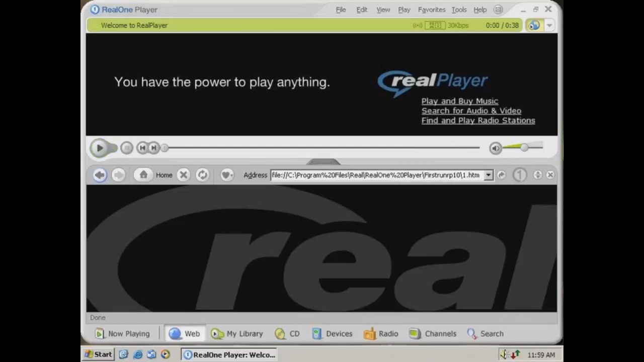Close the browser pane
Screen dimensions: 644x362
pyautogui.click(x=550, y=175)
